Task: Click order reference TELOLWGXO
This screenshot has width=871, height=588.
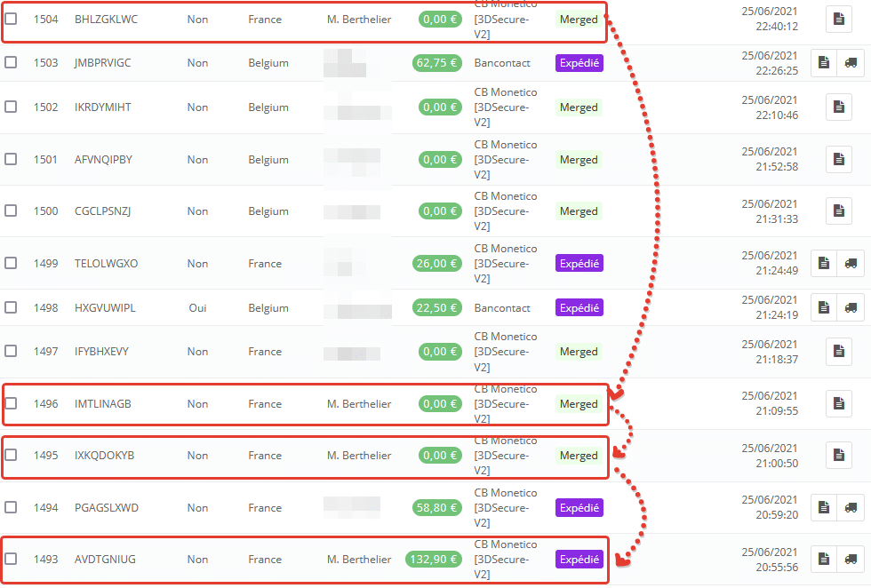Action: [x=106, y=263]
